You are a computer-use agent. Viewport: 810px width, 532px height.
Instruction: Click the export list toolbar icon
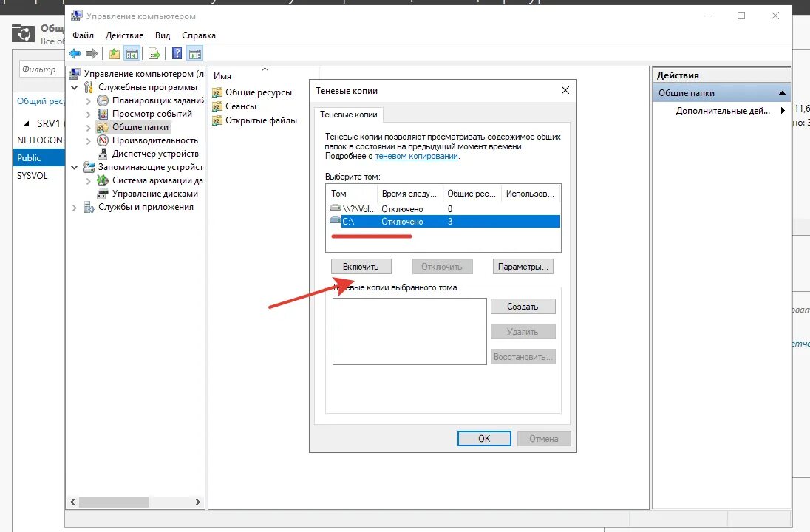click(154, 53)
